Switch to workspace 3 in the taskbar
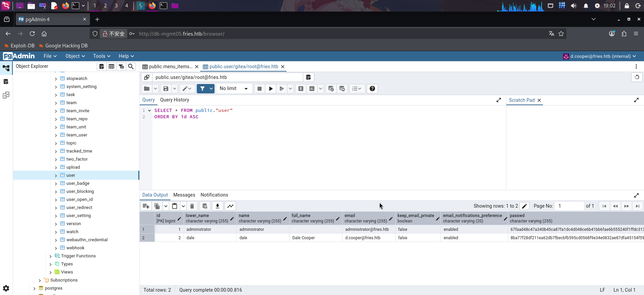 pos(116,6)
